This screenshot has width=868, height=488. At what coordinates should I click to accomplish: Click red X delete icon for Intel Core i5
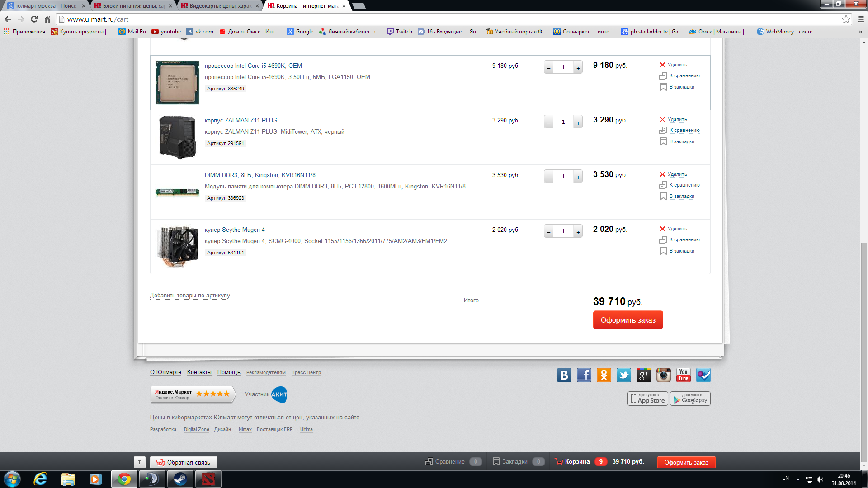[662, 65]
